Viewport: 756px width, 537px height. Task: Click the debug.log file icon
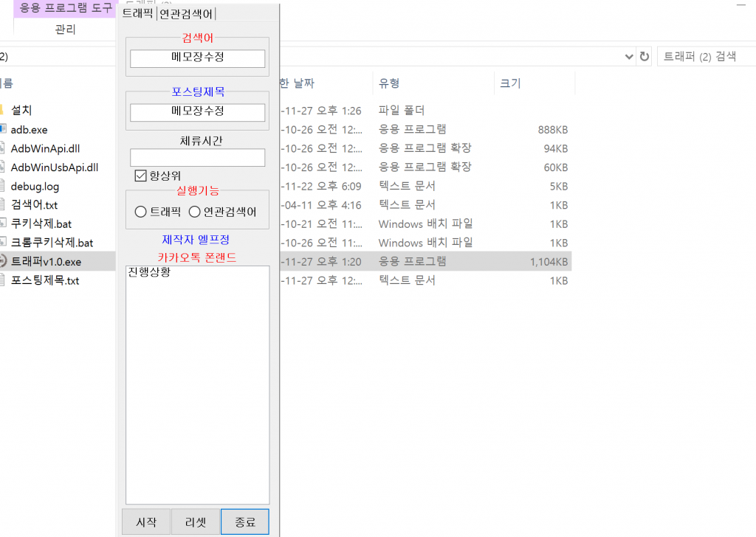click(x=2, y=186)
